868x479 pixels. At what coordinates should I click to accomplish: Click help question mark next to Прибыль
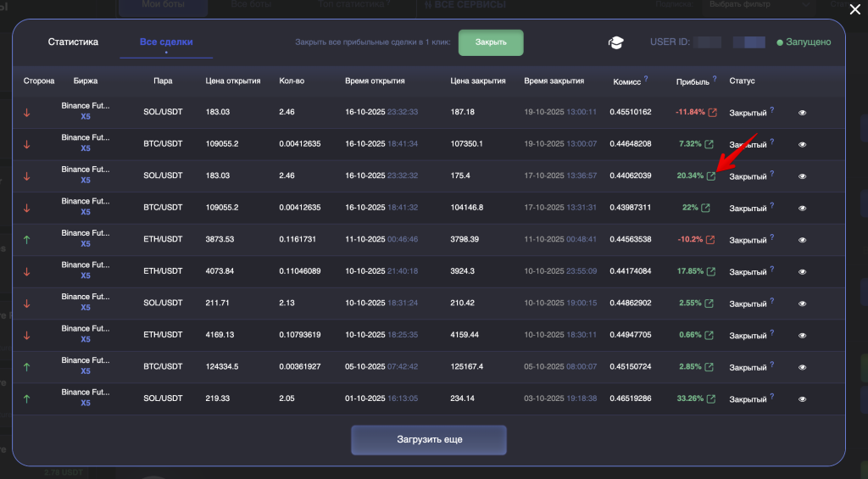[x=718, y=79]
